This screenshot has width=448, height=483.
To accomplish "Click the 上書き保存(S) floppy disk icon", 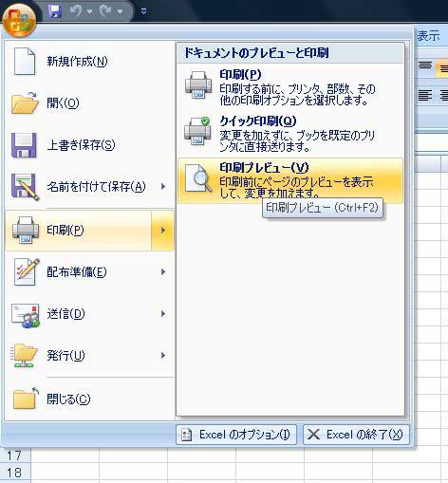I will 24,145.
